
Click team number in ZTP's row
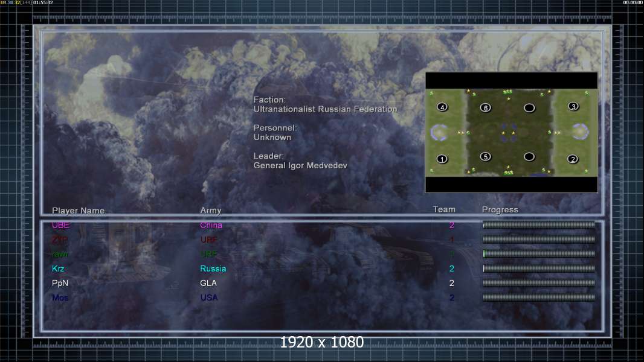tap(451, 240)
